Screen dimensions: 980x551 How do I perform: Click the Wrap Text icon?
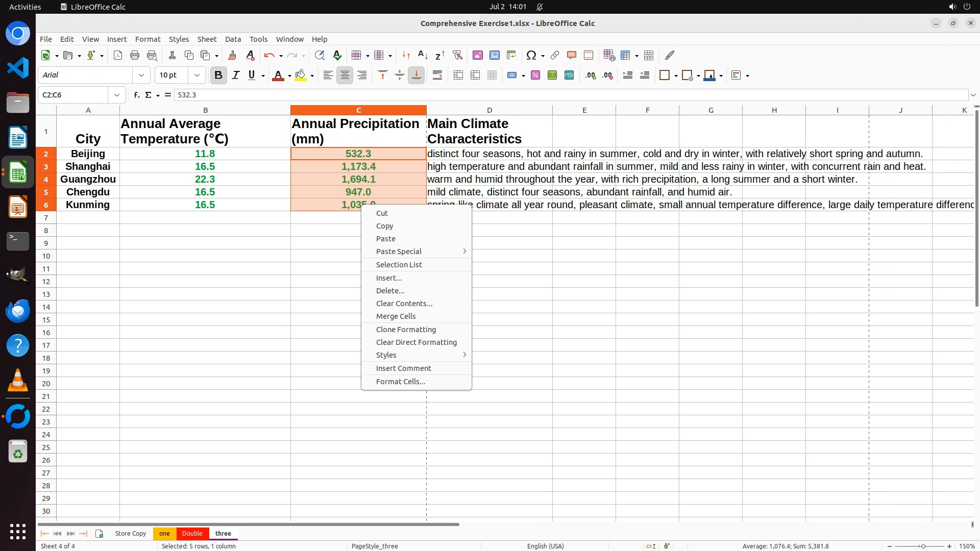coord(437,75)
